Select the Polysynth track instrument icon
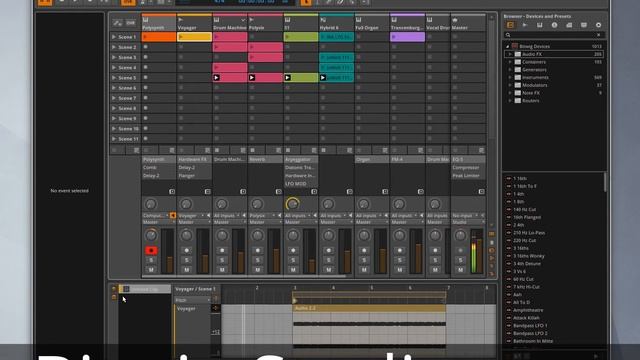Screen dimensions: 640x360 coord(146,20)
